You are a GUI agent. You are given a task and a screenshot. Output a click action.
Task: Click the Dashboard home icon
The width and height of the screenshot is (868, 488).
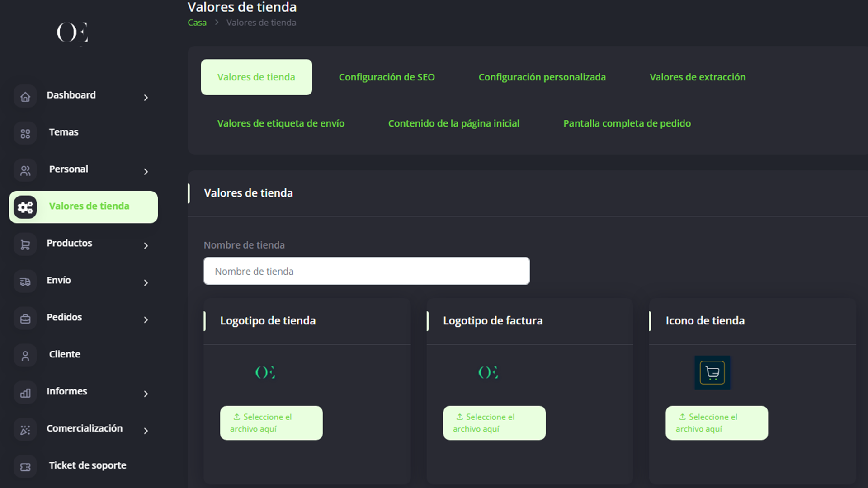pyautogui.click(x=25, y=97)
